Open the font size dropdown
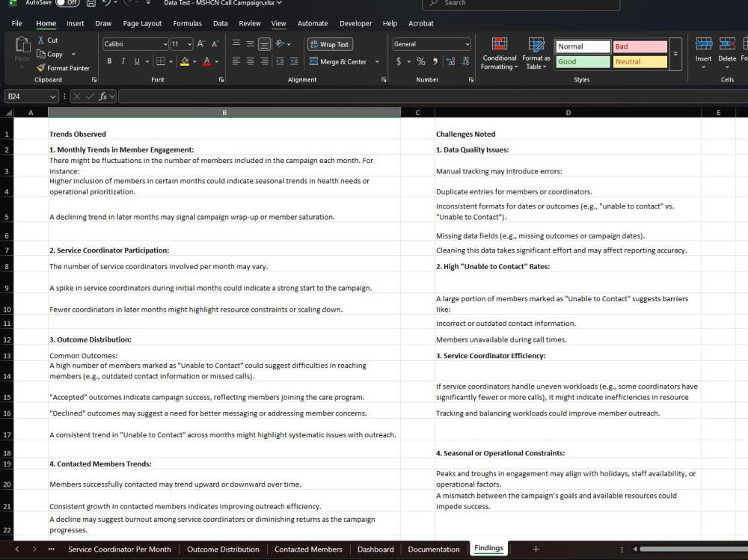Image resolution: width=748 pixels, height=560 pixels. [x=189, y=44]
